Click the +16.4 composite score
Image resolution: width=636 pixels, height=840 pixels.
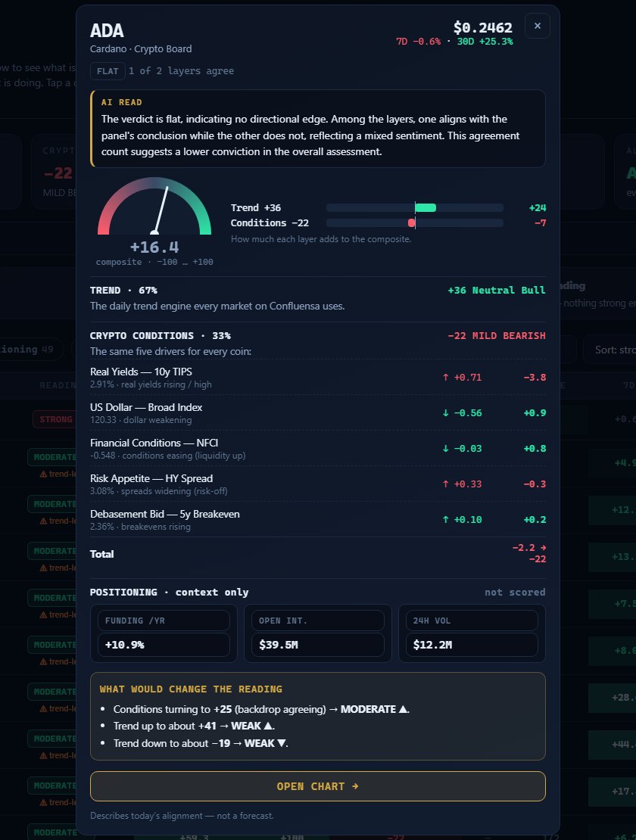click(x=154, y=247)
